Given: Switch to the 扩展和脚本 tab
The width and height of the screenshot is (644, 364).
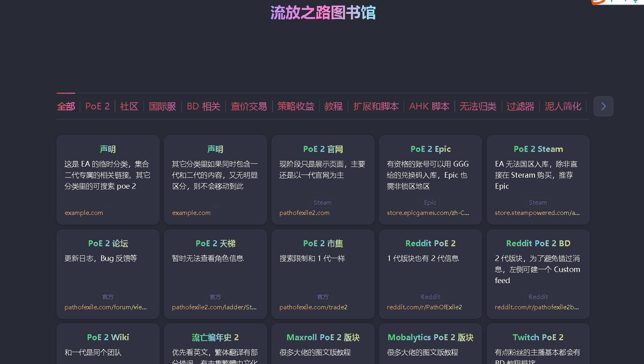Looking at the screenshot, I should click(376, 106).
